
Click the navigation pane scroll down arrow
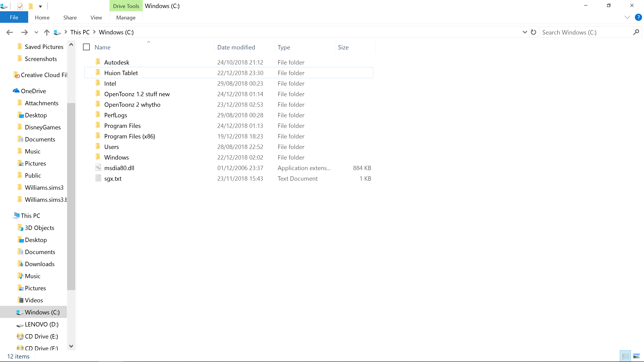71,346
